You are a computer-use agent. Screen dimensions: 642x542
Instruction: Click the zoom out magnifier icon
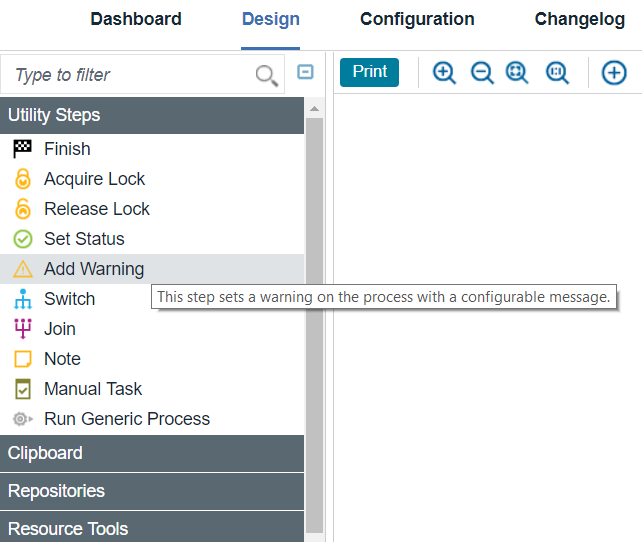pyautogui.click(x=482, y=73)
